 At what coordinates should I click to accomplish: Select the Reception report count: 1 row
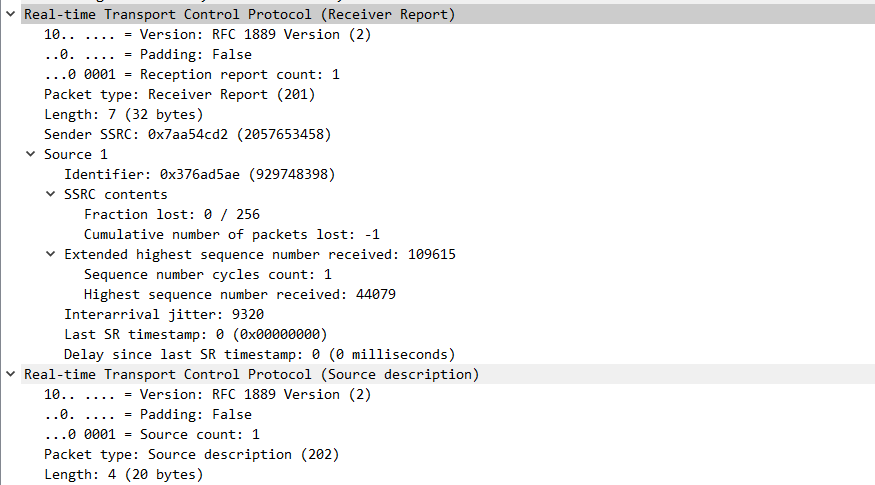pos(191,74)
